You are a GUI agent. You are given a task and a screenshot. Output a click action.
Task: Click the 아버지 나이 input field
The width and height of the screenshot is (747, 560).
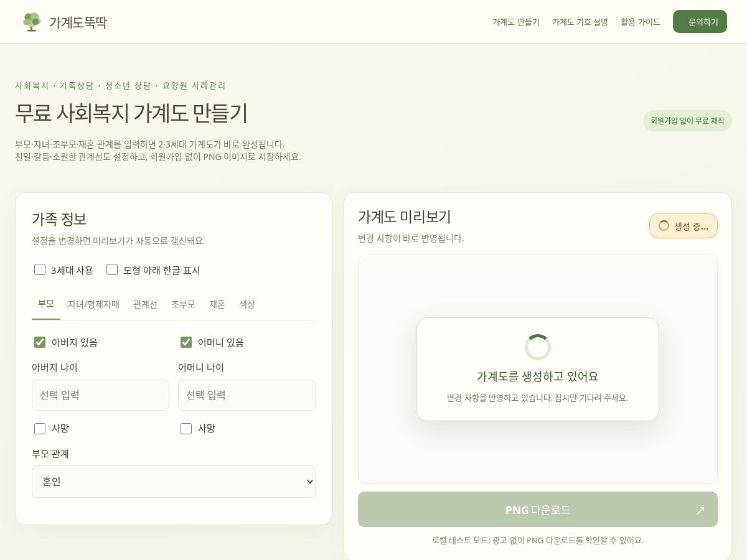coord(100,395)
